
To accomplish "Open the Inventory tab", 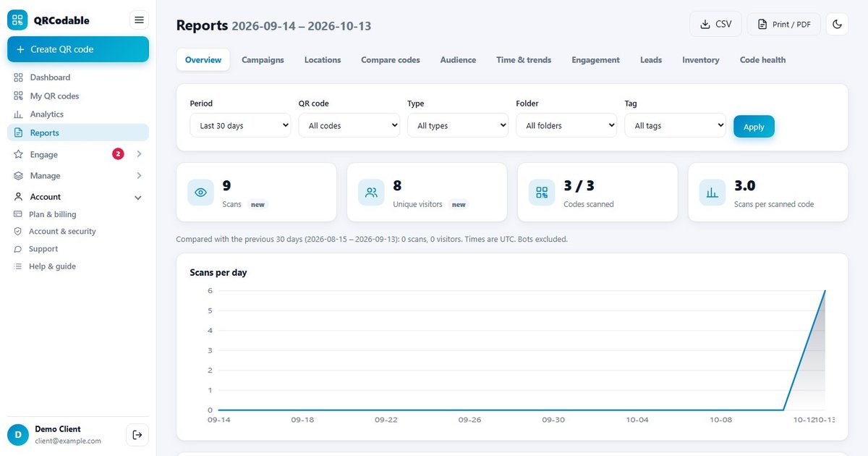I will tap(701, 60).
